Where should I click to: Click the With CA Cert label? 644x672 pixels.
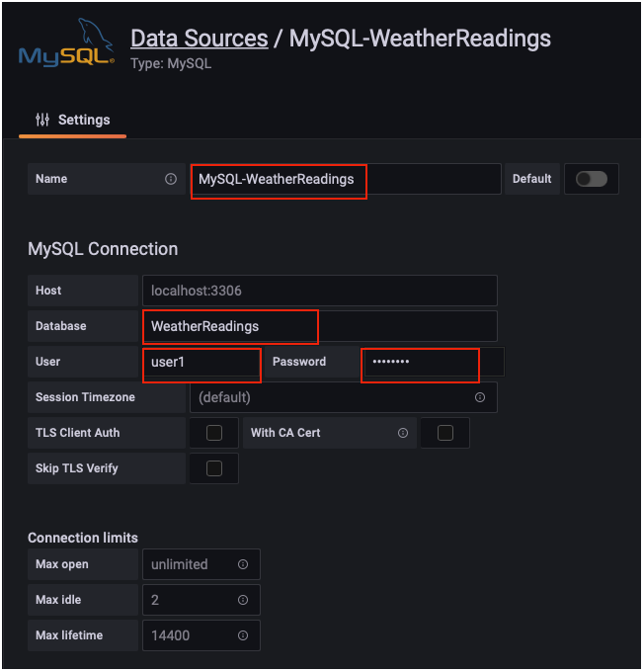pyautogui.click(x=285, y=433)
